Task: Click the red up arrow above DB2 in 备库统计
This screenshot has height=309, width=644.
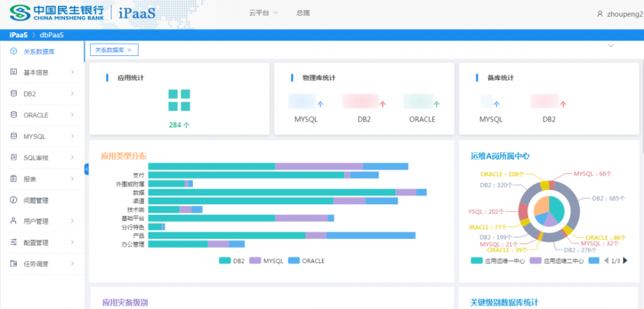Action: pyautogui.click(x=563, y=104)
